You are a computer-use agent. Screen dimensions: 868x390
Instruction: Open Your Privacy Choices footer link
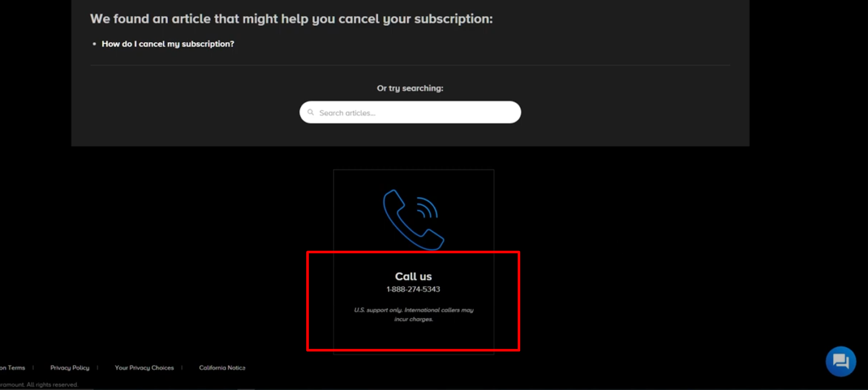(x=144, y=368)
